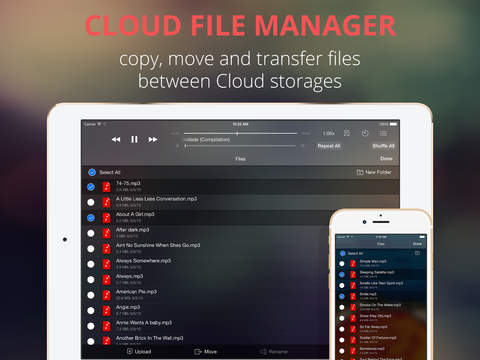
Task: Click the track progress slider
Action: point(240,133)
